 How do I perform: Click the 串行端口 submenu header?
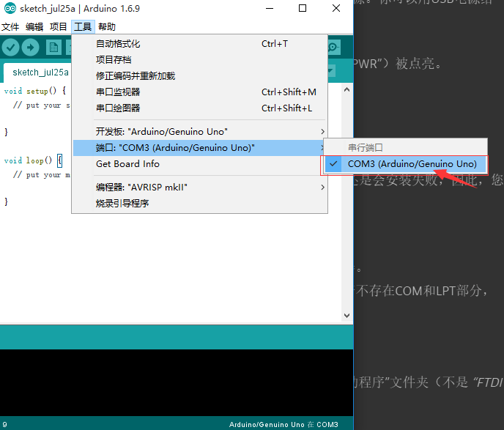(x=405, y=148)
